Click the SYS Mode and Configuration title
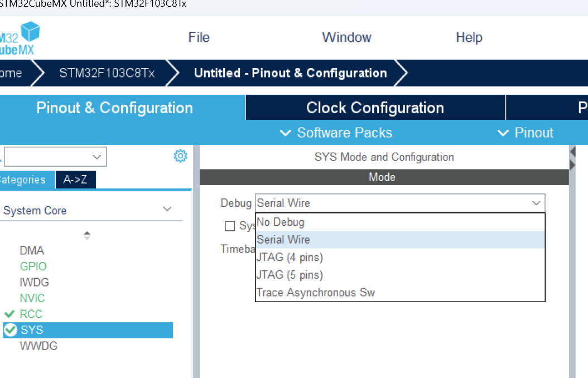The height and width of the screenshot is (378, 588). [384, 157]
